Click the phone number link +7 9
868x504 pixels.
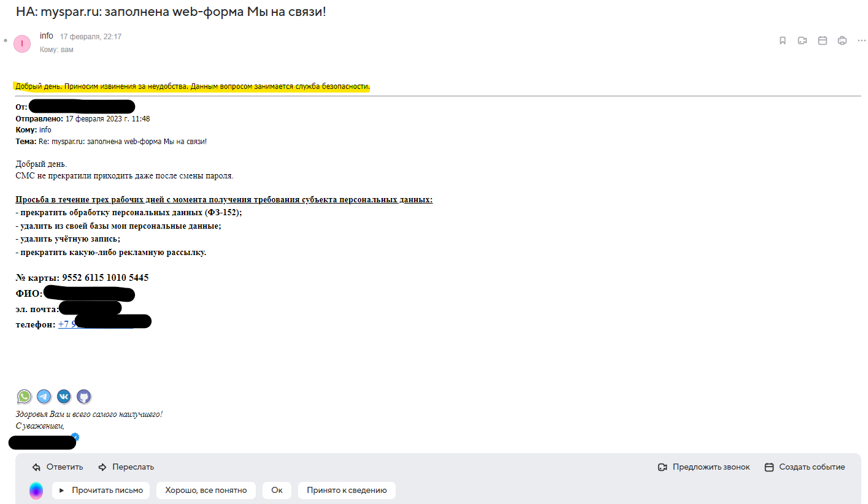coord(67,324)
